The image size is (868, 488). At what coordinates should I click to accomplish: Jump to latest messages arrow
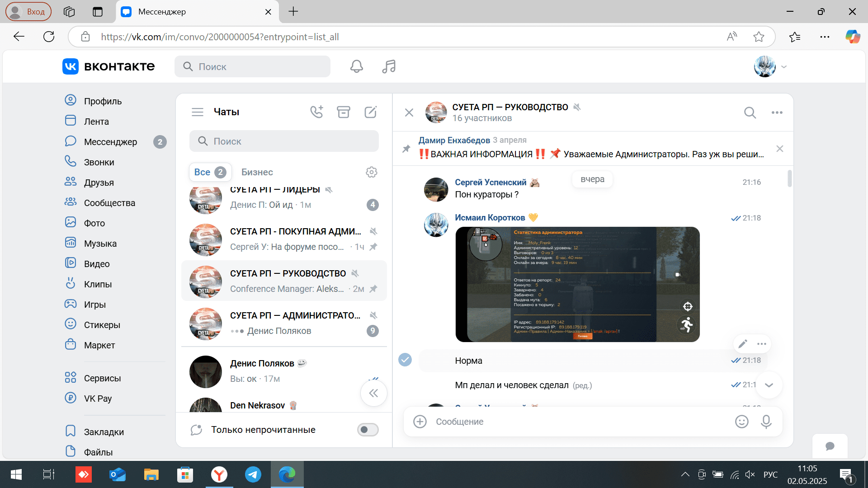(769, 385)
